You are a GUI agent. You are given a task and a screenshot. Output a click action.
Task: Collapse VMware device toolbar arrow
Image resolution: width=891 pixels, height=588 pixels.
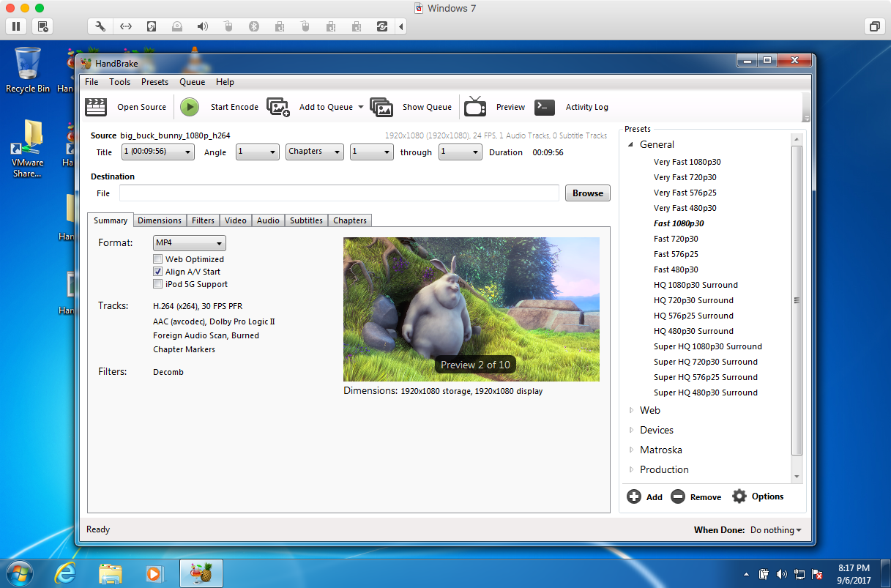point(401,26)
